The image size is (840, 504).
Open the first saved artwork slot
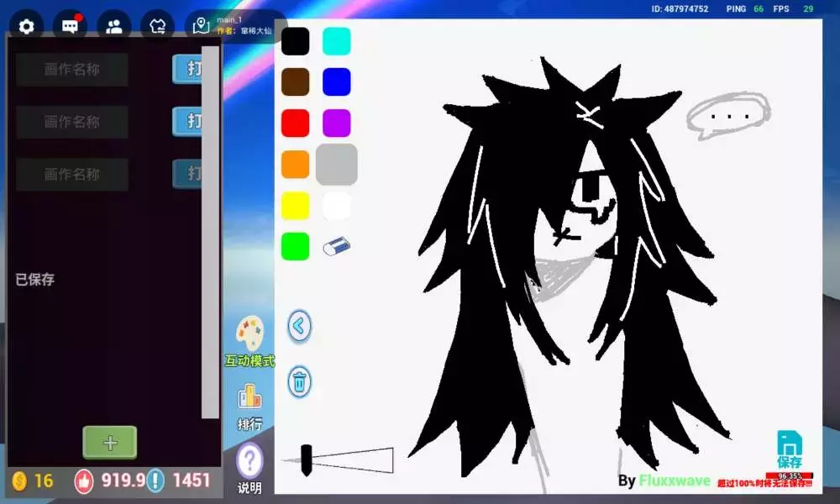pos(187,69)
